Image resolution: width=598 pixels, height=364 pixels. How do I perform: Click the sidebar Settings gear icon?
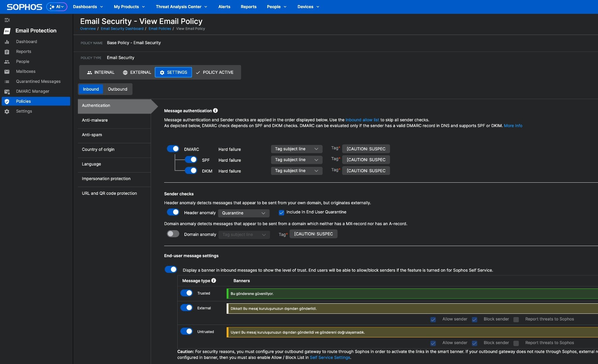coord(7,112)
